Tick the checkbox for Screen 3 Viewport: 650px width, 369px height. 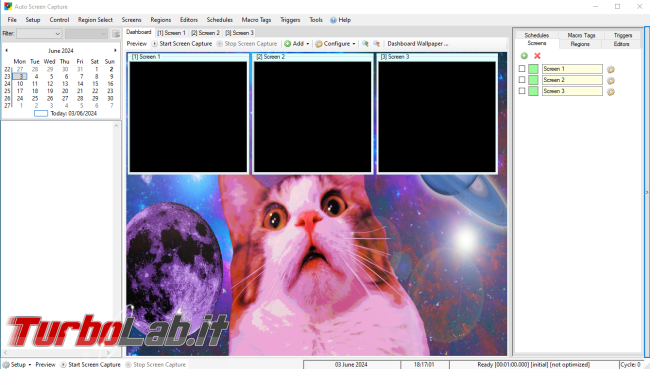point(522,91)
